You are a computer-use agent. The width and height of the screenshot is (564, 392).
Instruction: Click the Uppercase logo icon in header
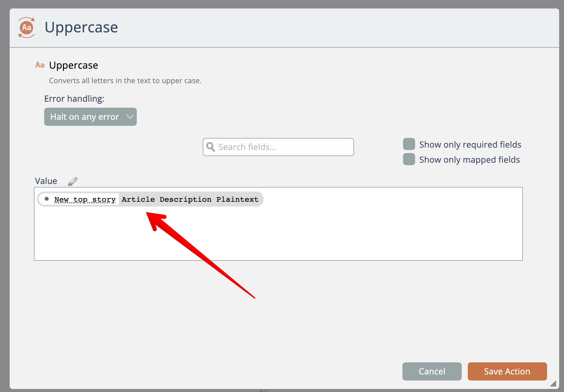[27, 28]
